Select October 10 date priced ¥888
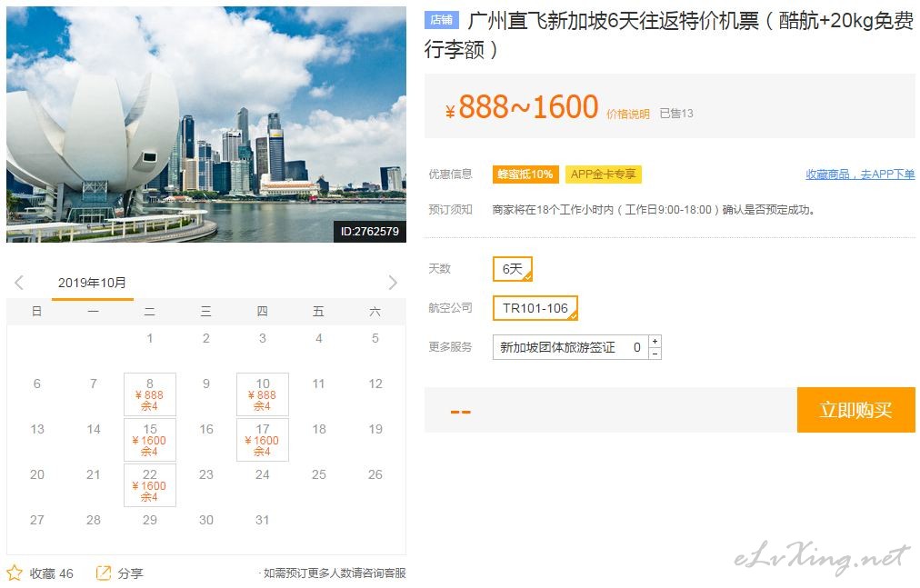 (262, 394)
